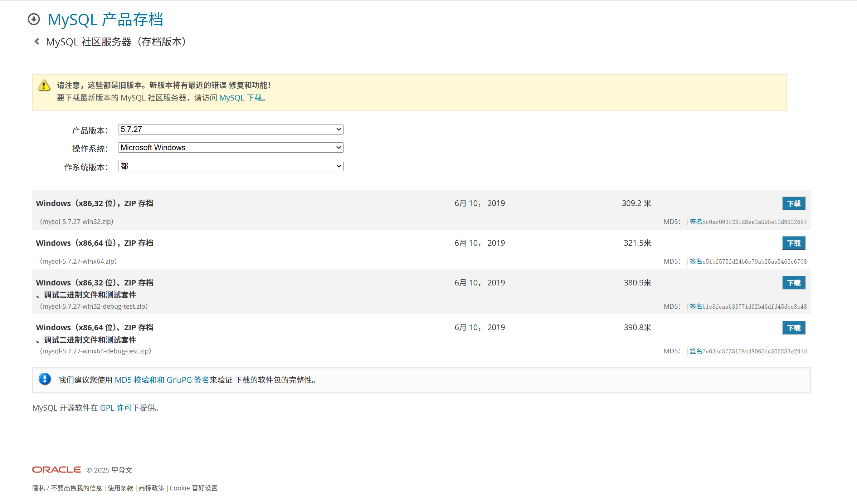Open 签名 link for winx64 ZIP
Image resolution: width=857 pixels, height=504 pixels.
pos(696,261)
